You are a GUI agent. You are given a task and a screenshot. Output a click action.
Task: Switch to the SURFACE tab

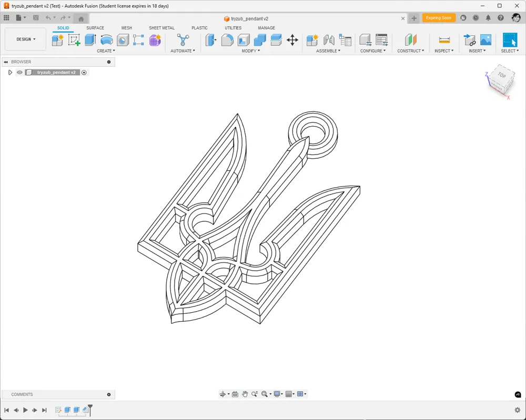coord(95,28)
